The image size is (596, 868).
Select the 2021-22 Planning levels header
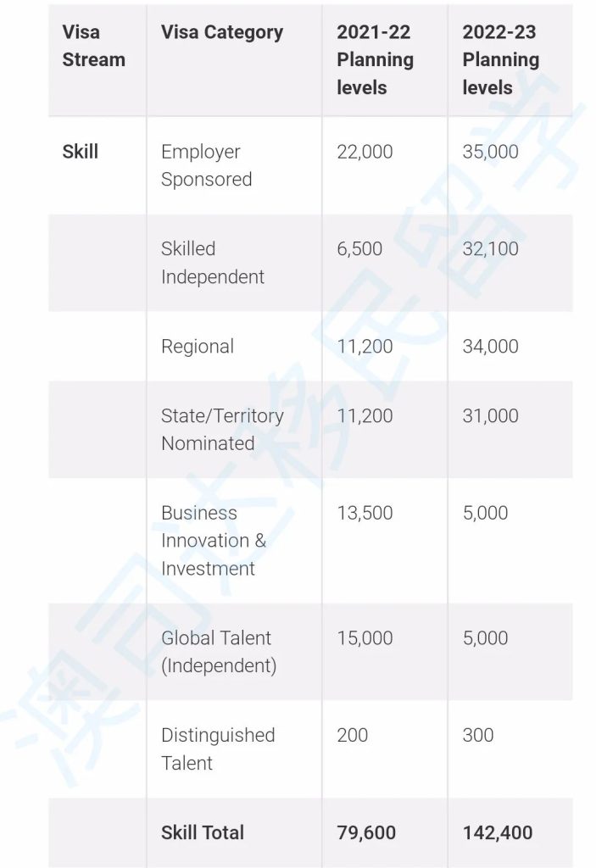(x=375, y=59)
